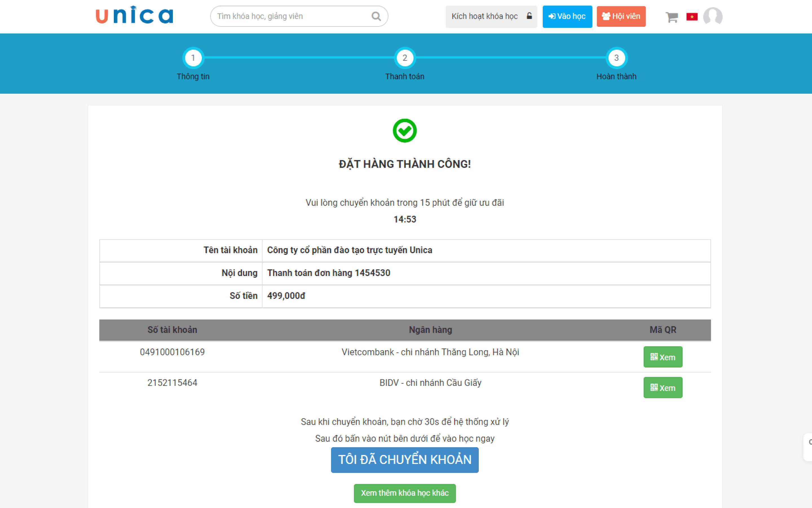Focus the course search field

tap(299, 16)
